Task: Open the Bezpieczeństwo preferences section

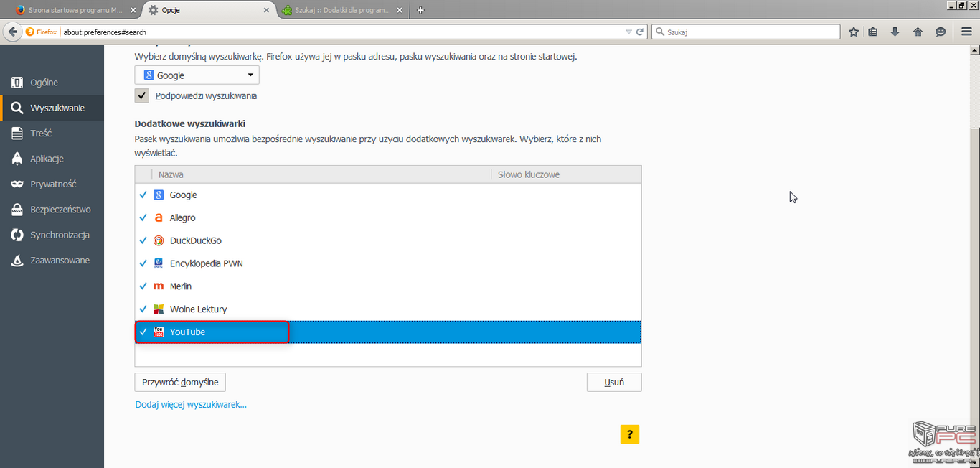Action: [52, 210]
